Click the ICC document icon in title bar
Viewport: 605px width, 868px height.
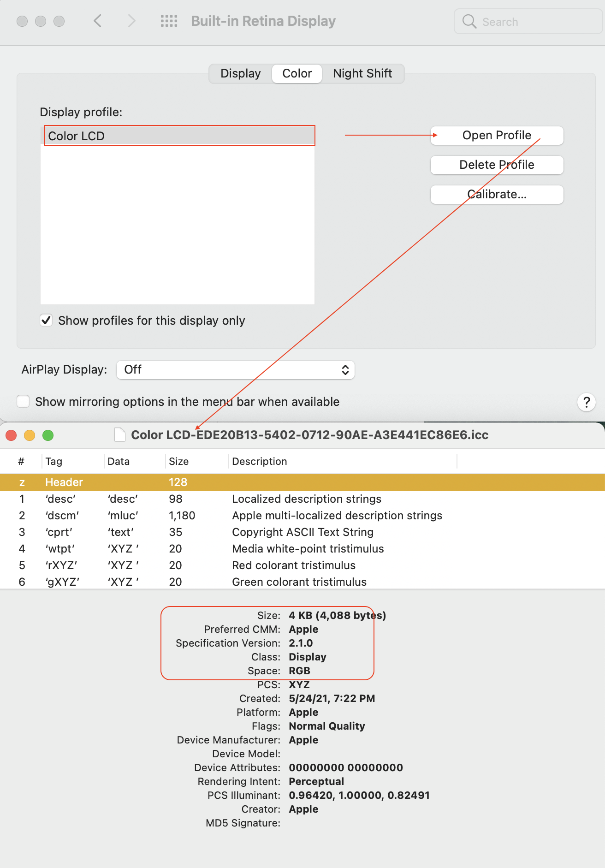(120, 435)
